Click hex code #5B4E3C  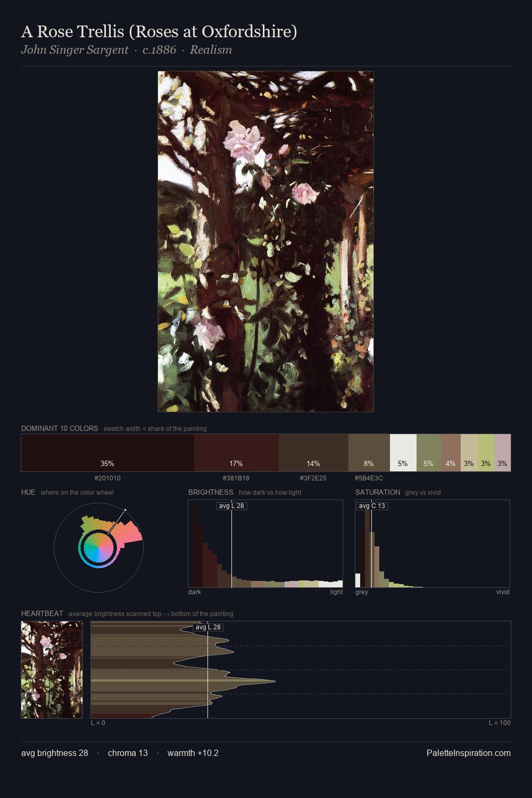[369, 478]
